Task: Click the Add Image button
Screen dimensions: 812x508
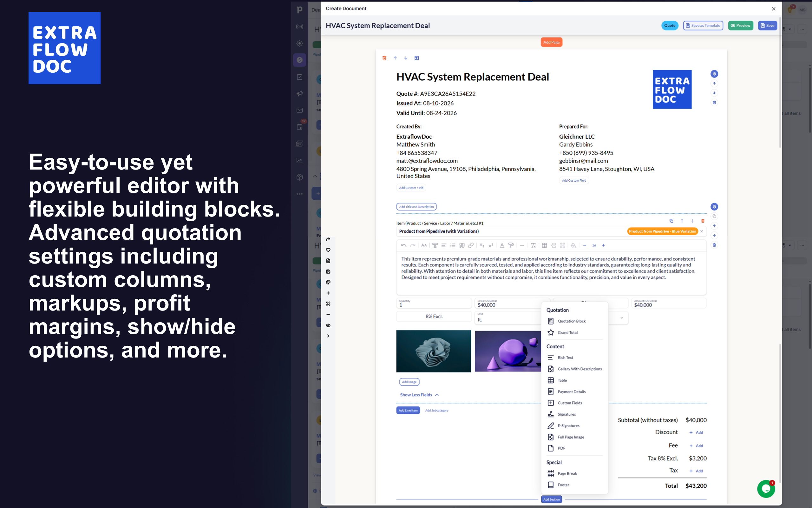Action: [409, 382]
